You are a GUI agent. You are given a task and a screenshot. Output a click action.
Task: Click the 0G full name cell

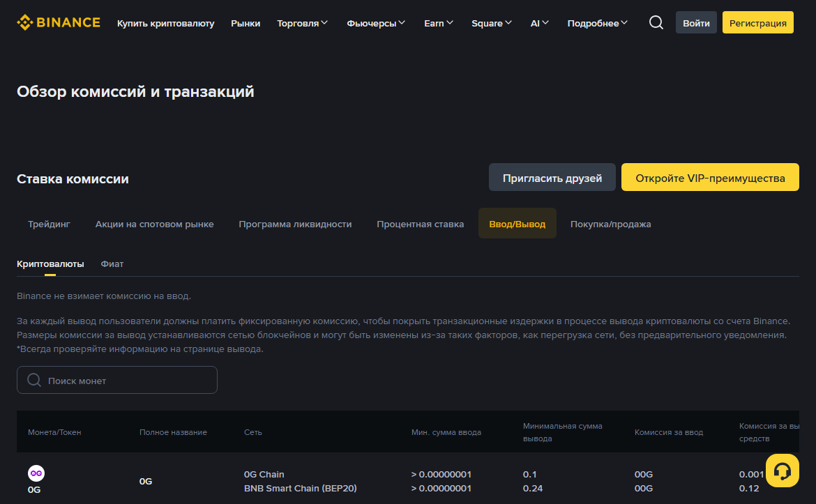(x=146, y=481)
